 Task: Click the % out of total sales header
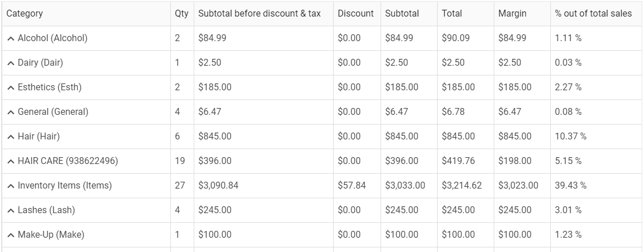pos(593,13)
